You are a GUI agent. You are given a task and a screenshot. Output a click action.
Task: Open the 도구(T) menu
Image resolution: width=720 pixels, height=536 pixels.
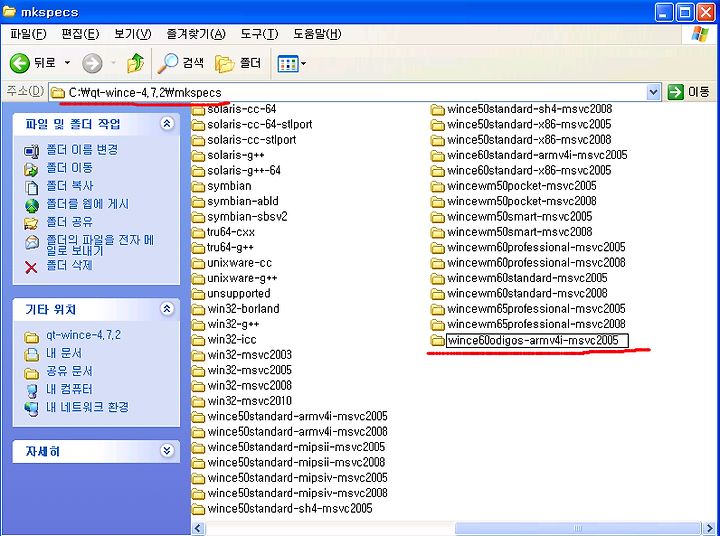coord(259,34)
